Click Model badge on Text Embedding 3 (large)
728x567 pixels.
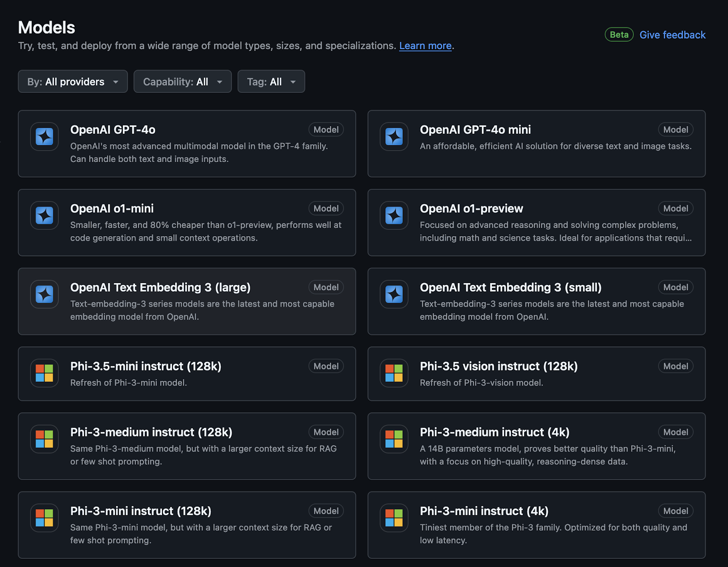pos(326,287)
